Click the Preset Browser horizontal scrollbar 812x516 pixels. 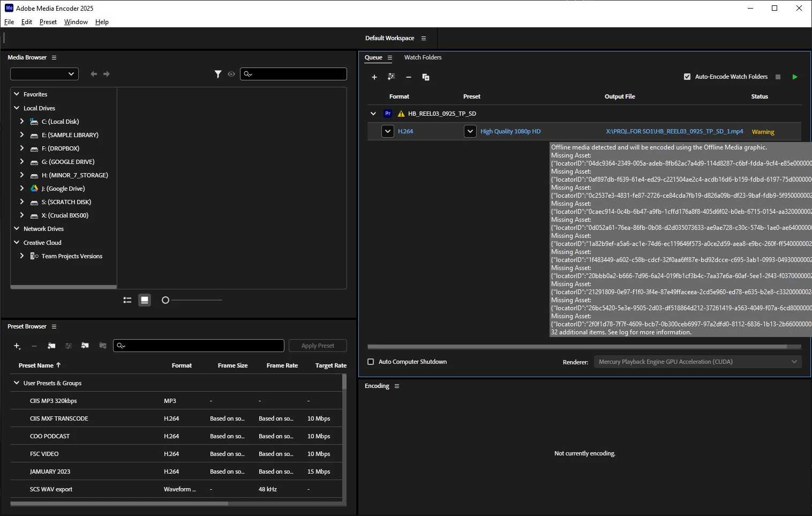click(119, 503)
